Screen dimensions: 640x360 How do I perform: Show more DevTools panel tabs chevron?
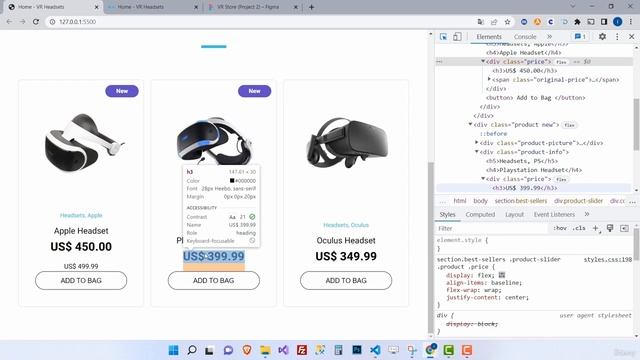(x=549, y=37)
